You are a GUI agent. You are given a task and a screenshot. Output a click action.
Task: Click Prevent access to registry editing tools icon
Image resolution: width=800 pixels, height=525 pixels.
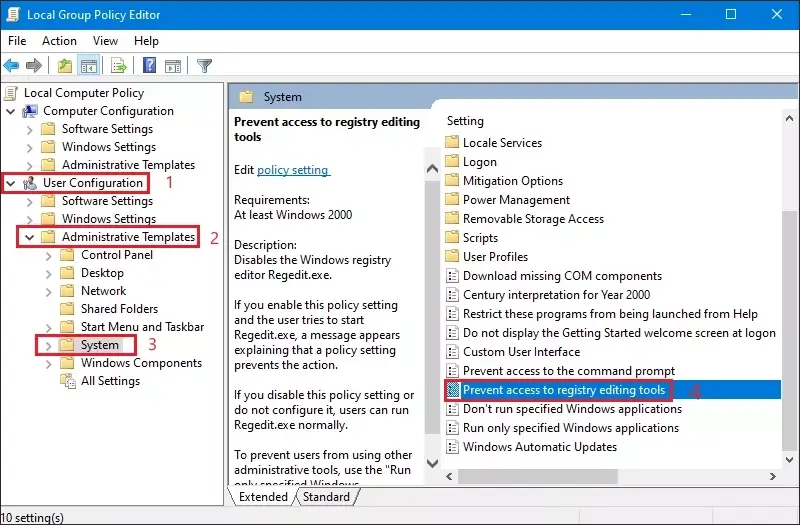(x=453, y=390)
